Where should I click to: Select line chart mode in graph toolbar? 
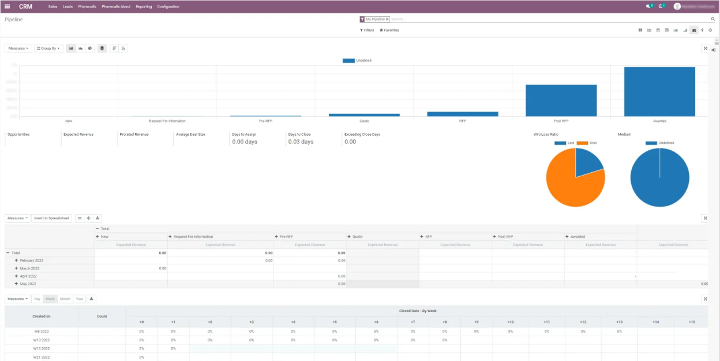pyautogui.click(x=81, y=48)
